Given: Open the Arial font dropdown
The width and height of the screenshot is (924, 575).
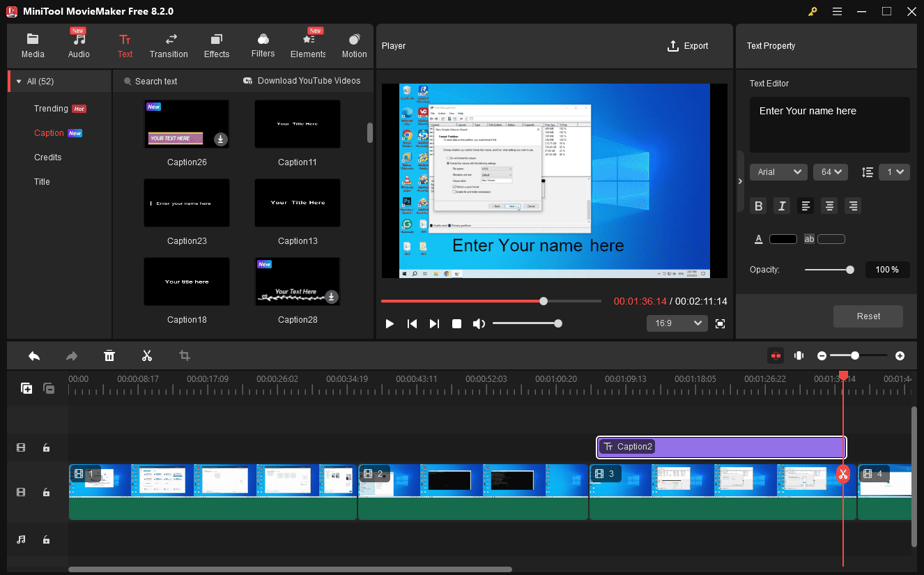Looking at the screenshot, I should (778, 171).
